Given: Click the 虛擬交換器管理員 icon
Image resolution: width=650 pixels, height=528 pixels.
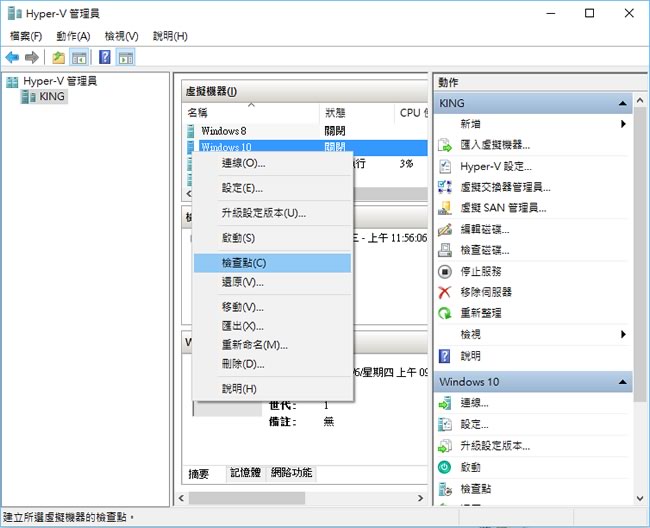Looking at the screenshot, I should pyautogui.click(x=445, y=187).
